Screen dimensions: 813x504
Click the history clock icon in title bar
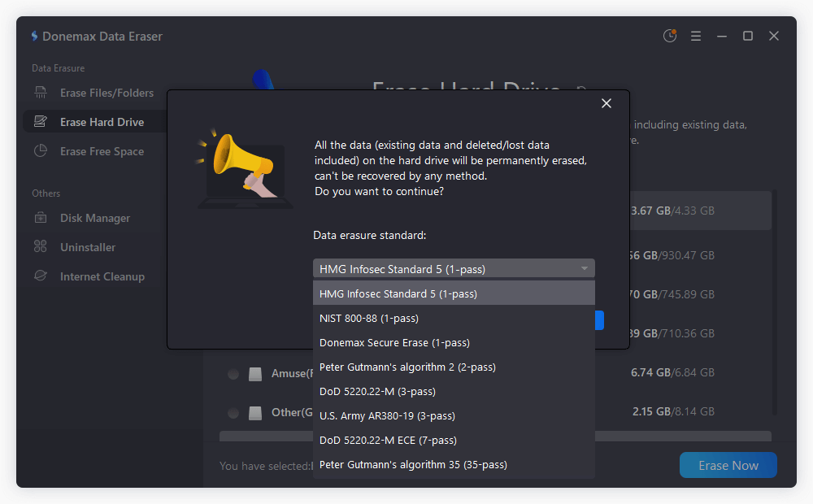[x=670, y=36]
